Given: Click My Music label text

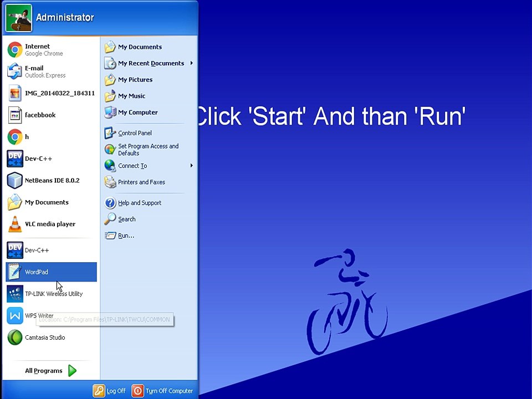Looking at the screenshot, I should [131, 96].
